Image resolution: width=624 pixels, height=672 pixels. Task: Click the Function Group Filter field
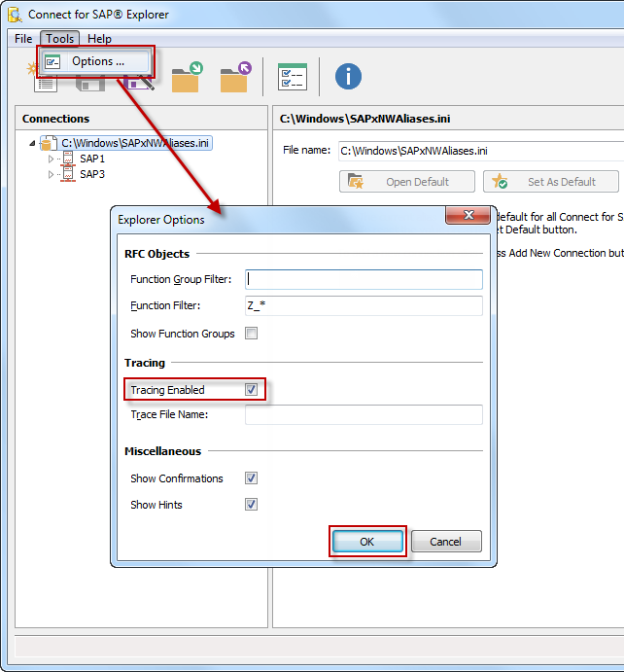click(x=364, y=279)
